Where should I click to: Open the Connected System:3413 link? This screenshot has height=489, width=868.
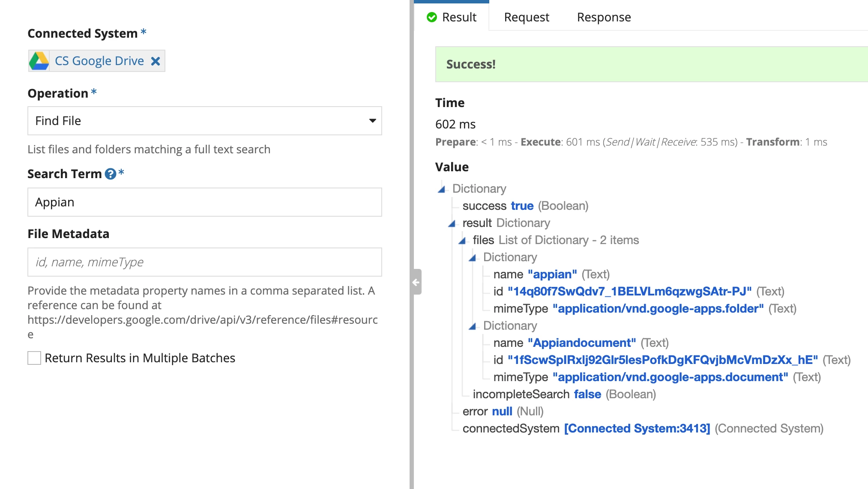(637, 429)
